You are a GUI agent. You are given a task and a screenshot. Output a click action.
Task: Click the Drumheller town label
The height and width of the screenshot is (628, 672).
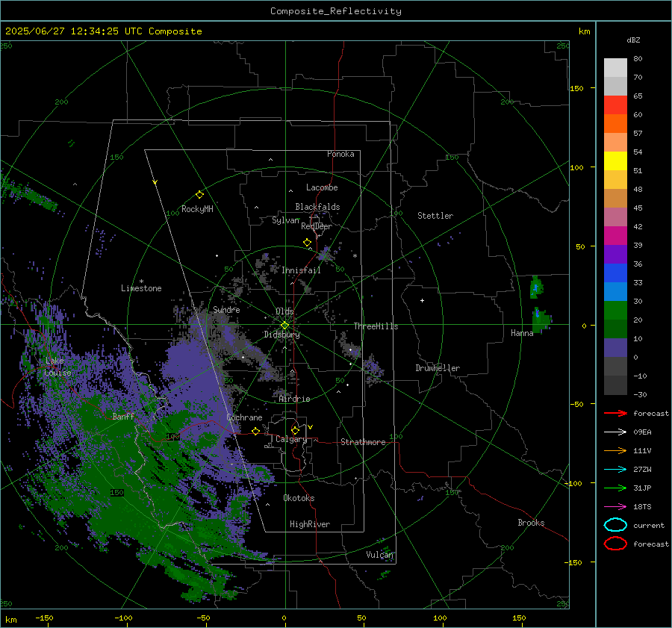[x=438, y=368]
